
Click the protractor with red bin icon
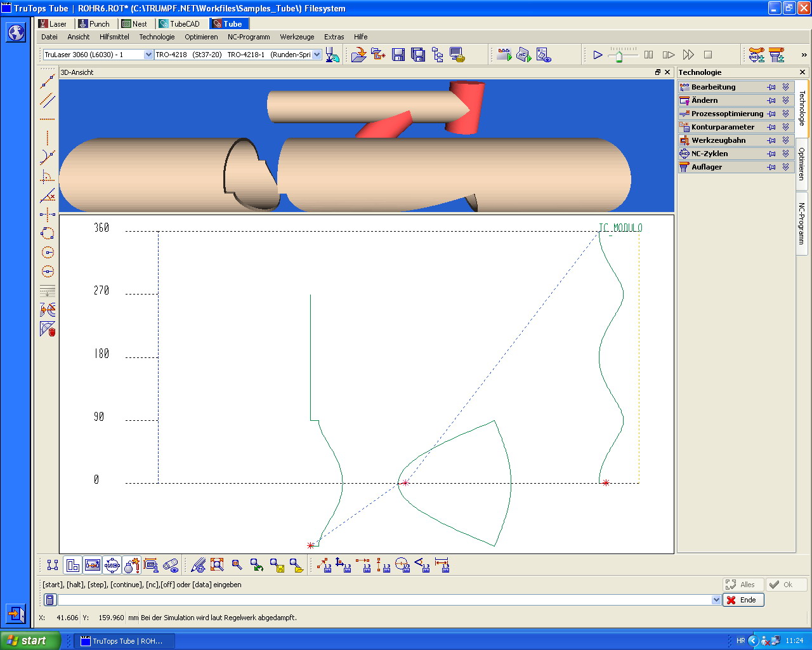tap(48, 329)
